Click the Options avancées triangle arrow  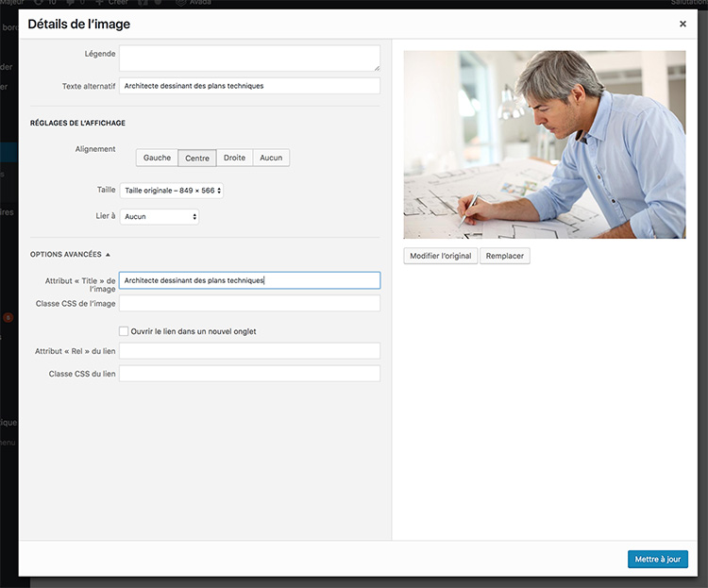(108, 255)
